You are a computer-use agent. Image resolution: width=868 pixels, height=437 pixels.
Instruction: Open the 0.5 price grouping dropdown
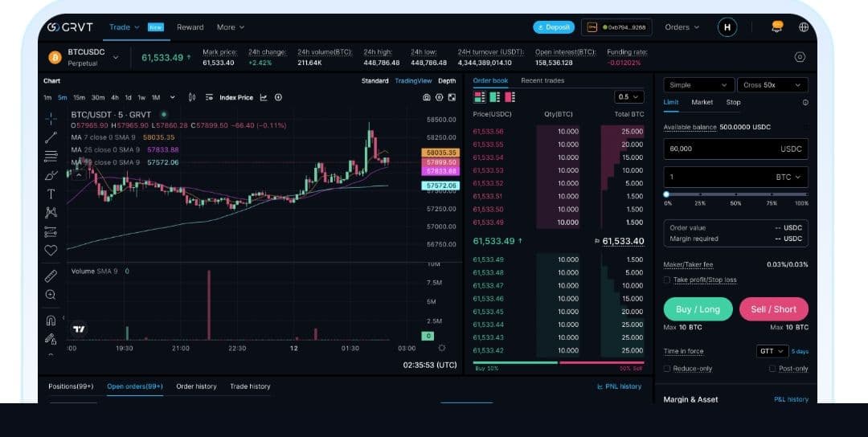tap(628, 97)
